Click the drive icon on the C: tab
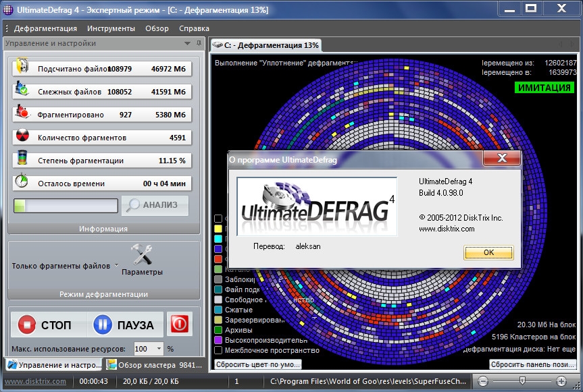 click(x=217, y=45)
